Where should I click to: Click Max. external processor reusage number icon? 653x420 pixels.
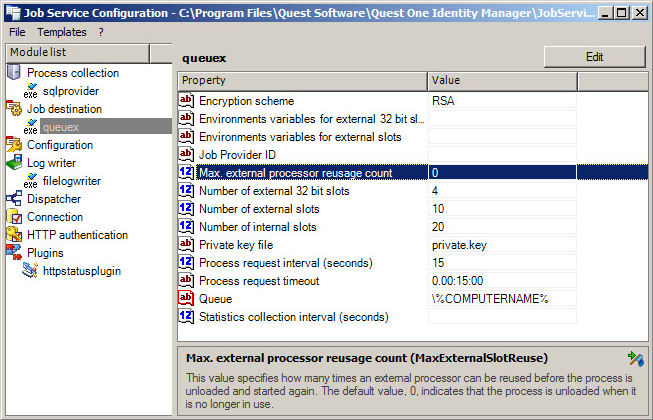click(x=186, y=172)
